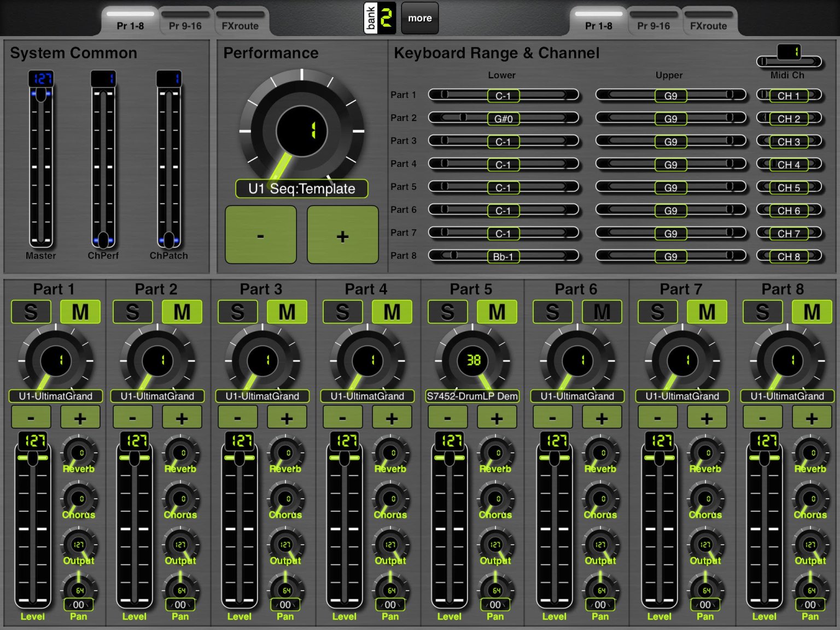Click the Part 8 patch select knob
The width and height of the screenshot is (840, 630).
pos(787,360)
